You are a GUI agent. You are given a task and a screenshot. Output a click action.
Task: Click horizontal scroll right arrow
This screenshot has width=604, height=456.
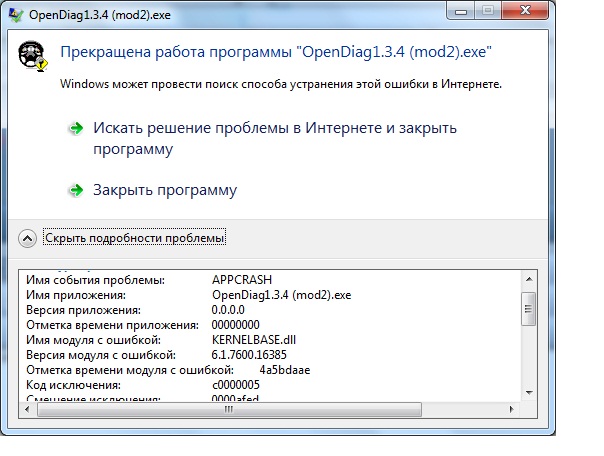tap(512, 409)
